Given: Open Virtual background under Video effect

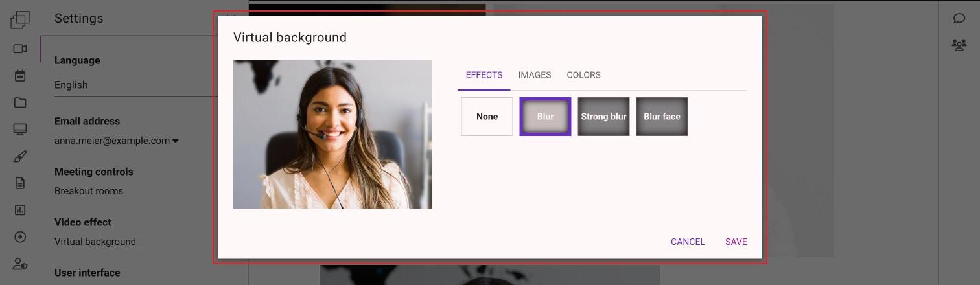Looking at the screenshot, I should [x=95, y=242].
